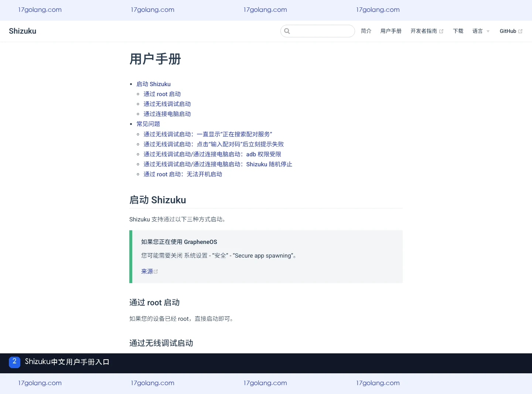Focus the search input box
The height and width of the screenshot is (394, 532).
(318, 31)
